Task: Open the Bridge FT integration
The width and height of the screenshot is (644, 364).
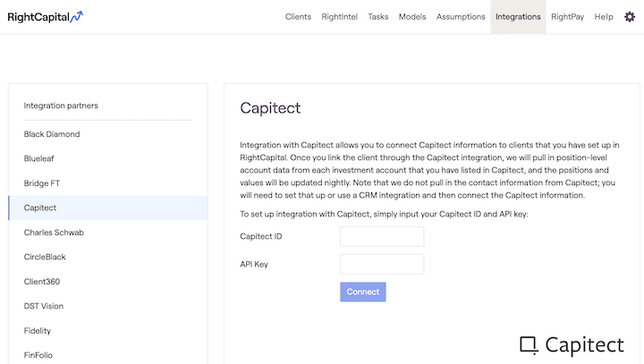Action: (x=42, y=183)
